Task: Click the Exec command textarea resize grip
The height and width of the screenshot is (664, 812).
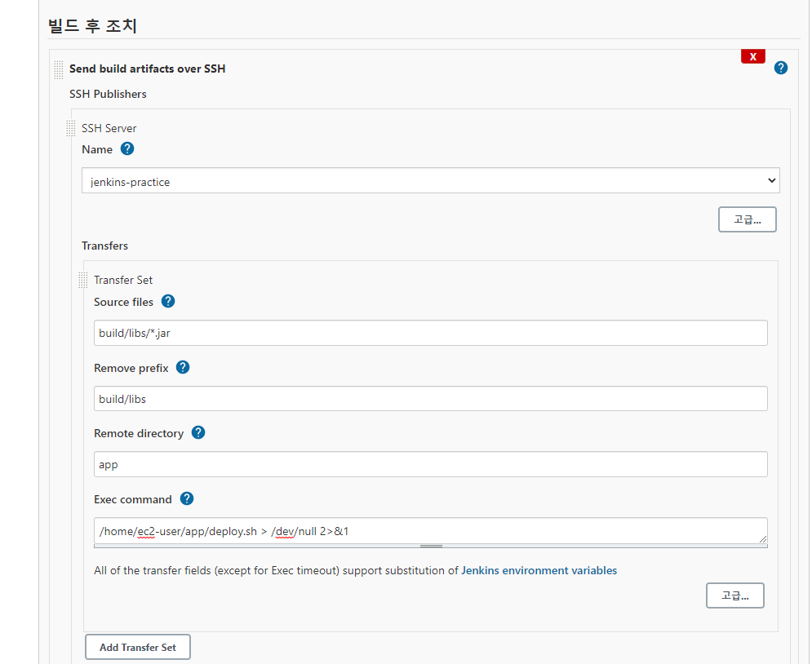Action: click(x=763, y=539)
